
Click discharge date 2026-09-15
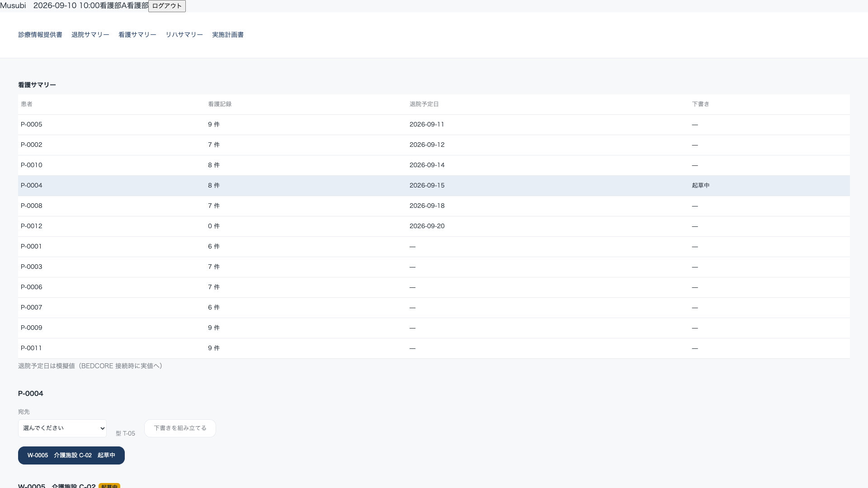click(x=427, y=186)
